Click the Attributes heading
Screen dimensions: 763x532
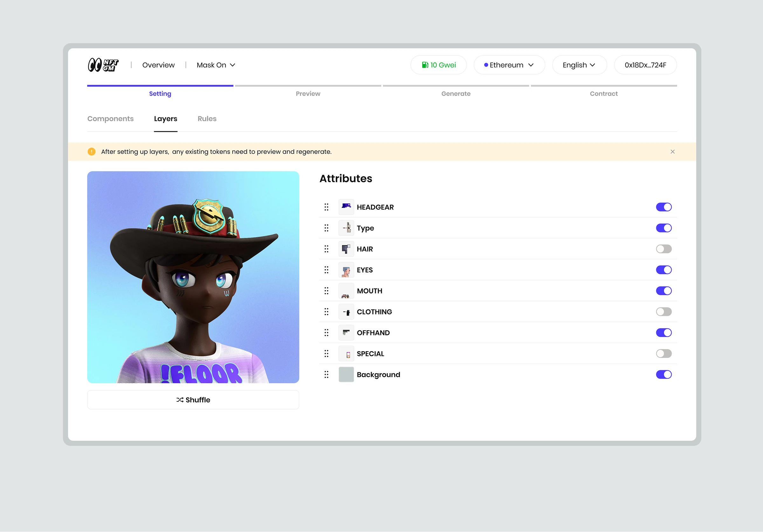[x=346, y=178]
